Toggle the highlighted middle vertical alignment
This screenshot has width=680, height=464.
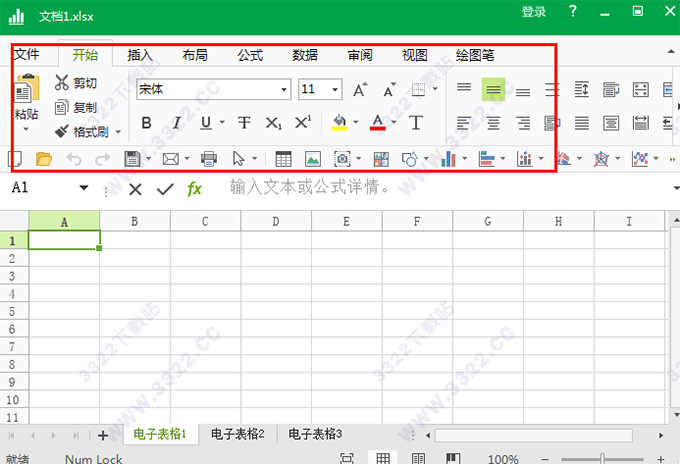494,89
